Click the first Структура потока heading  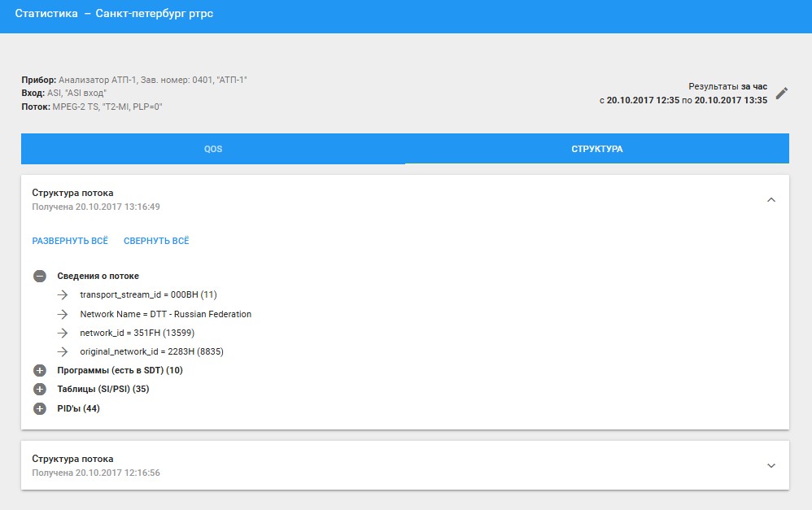(72, 193)
